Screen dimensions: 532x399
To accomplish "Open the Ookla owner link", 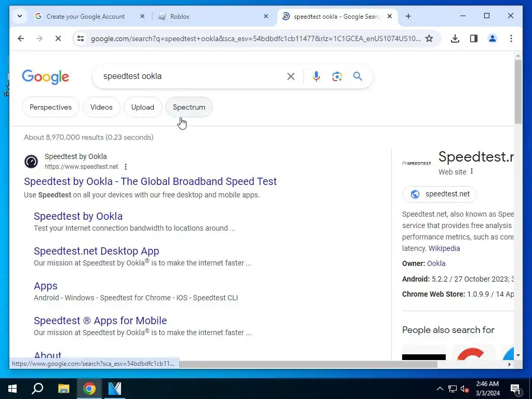I will click(x=436, y=263).
